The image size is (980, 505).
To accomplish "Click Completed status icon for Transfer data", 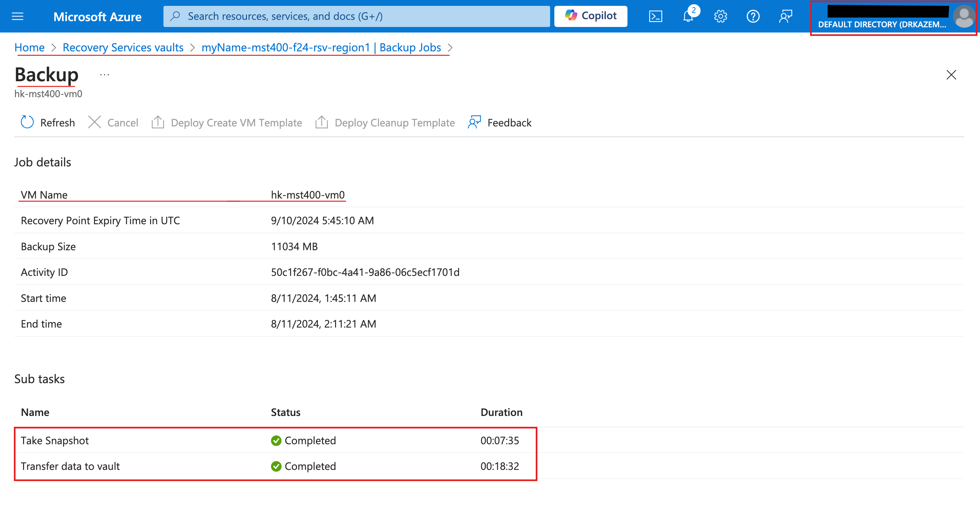I will point(276,467).
